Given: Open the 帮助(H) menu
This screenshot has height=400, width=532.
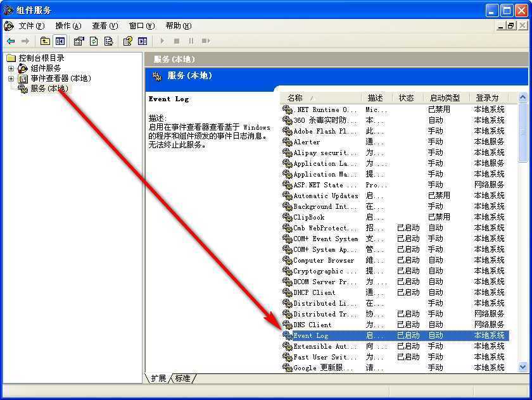Looking at the screenshot, I should pyautogui.click(x=179, y=26).
